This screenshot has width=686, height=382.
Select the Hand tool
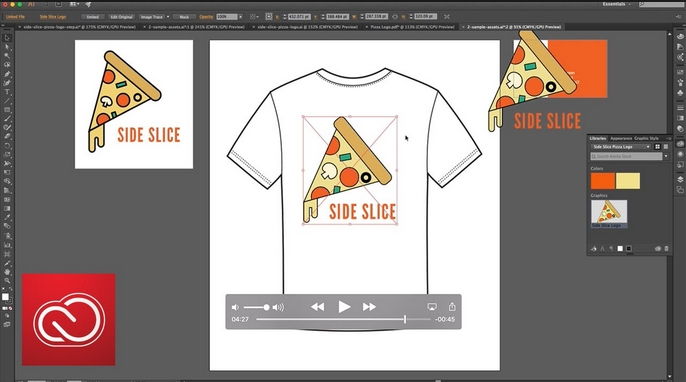pos(7,272)
